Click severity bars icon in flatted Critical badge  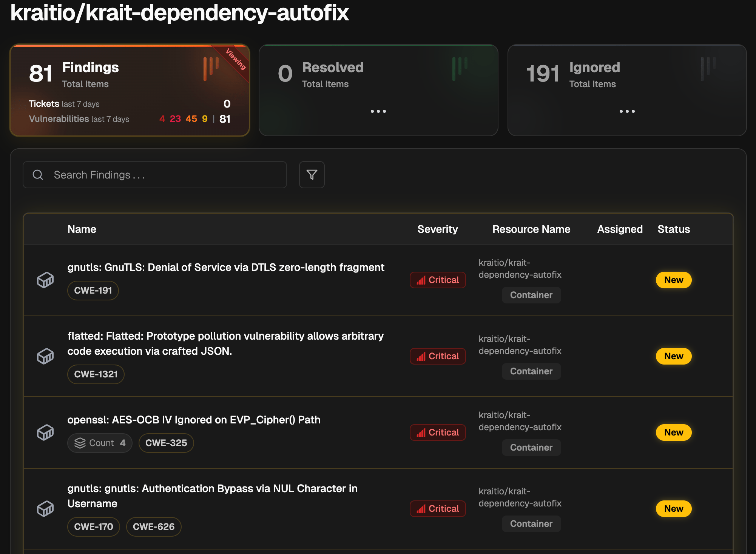[421, 357]
